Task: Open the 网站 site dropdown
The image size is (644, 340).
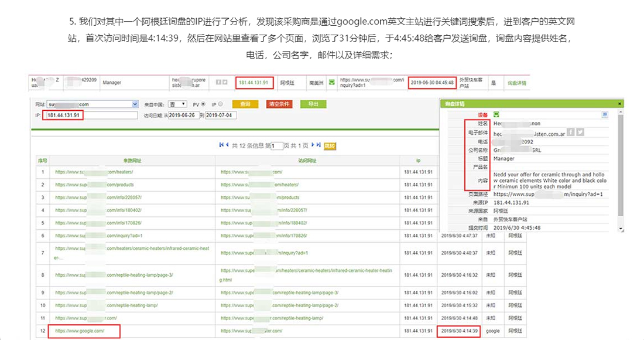Action: [135, 104]
